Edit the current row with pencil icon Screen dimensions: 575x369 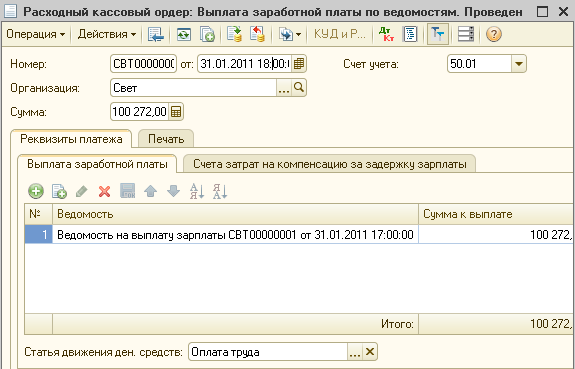coord(82,191)
